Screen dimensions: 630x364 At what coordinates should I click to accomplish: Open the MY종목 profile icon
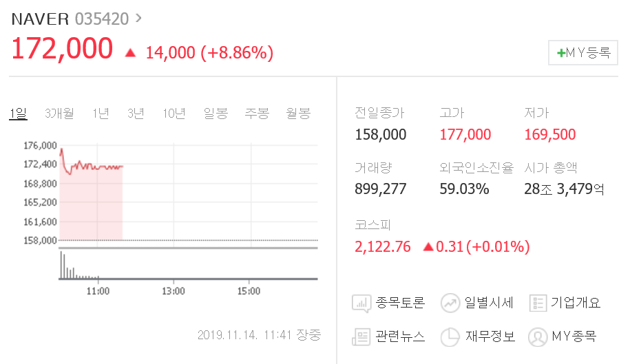click(538, 336)
